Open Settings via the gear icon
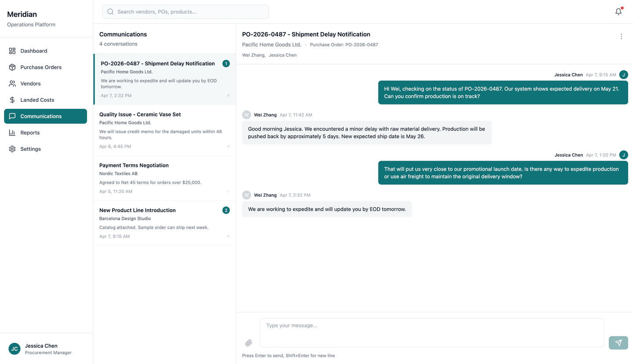This screenshot has width=633, height=364. point(12,149)
